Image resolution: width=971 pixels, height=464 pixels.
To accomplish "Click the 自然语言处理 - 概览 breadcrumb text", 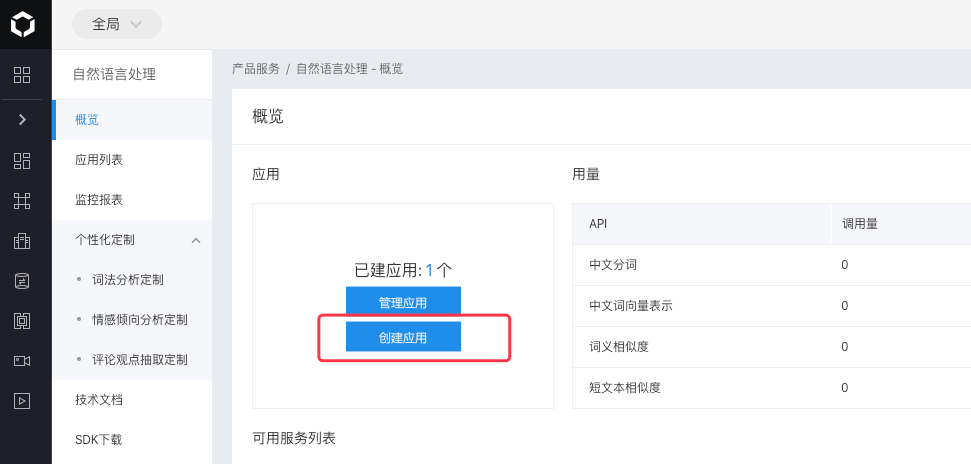I will [350, 69].
